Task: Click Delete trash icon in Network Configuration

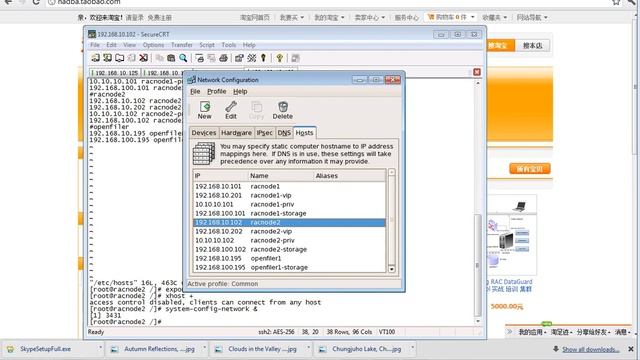Action: coord(282,110)
